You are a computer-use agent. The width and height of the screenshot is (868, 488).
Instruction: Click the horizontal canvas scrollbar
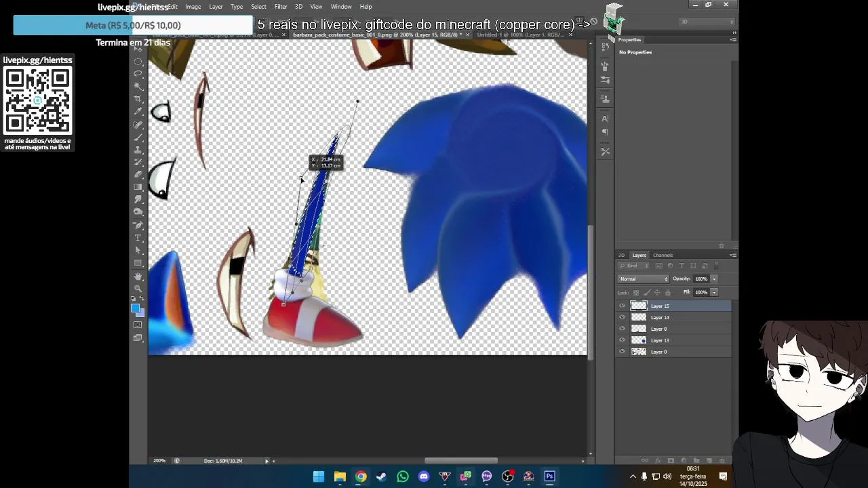click(x=461, y=461)
